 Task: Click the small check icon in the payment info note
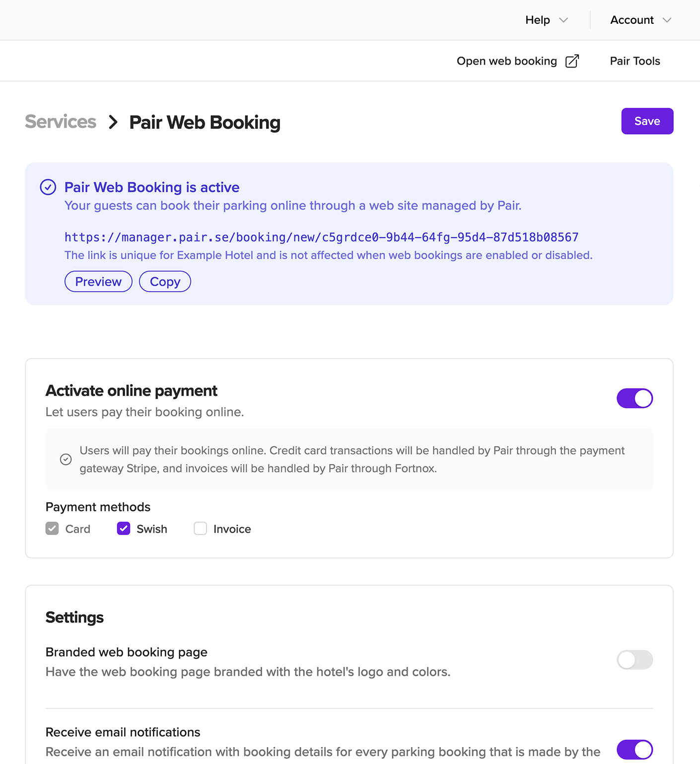tap(66, 459)
